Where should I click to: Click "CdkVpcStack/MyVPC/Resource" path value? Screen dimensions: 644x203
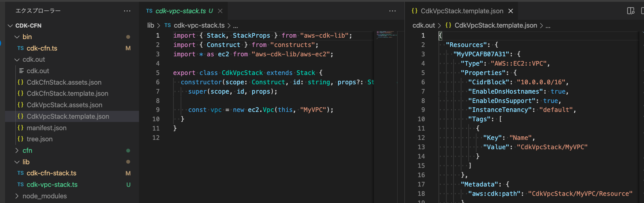coord(580,194)
